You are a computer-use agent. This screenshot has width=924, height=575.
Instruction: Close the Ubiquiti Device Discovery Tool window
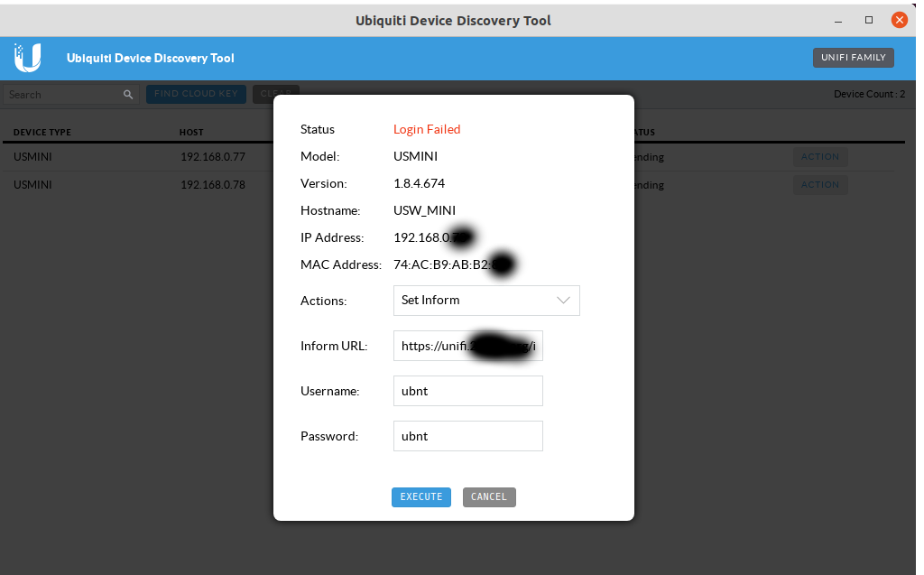point(899,19)
